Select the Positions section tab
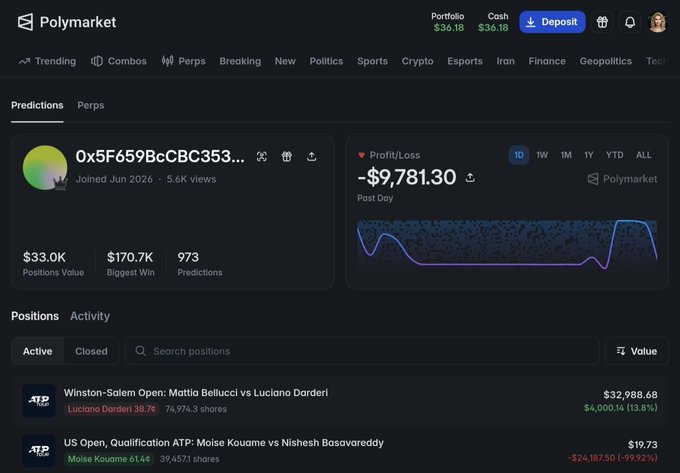Viewport: 680px width, 473px height. coord(35,316)
